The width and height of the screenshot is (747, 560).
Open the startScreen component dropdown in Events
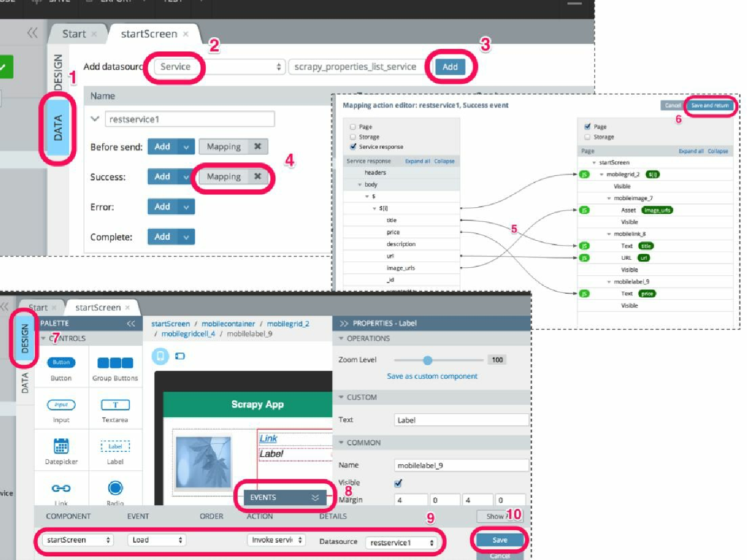(x=77, y=540)
